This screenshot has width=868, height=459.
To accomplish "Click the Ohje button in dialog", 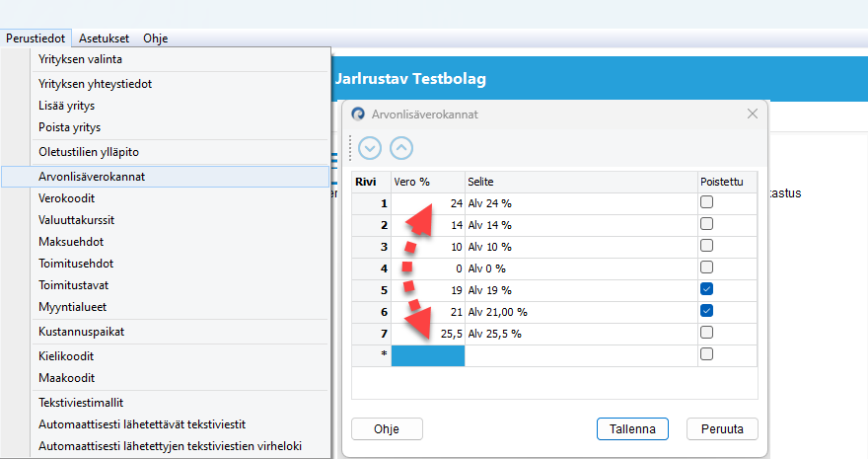I will pos(387,428).
